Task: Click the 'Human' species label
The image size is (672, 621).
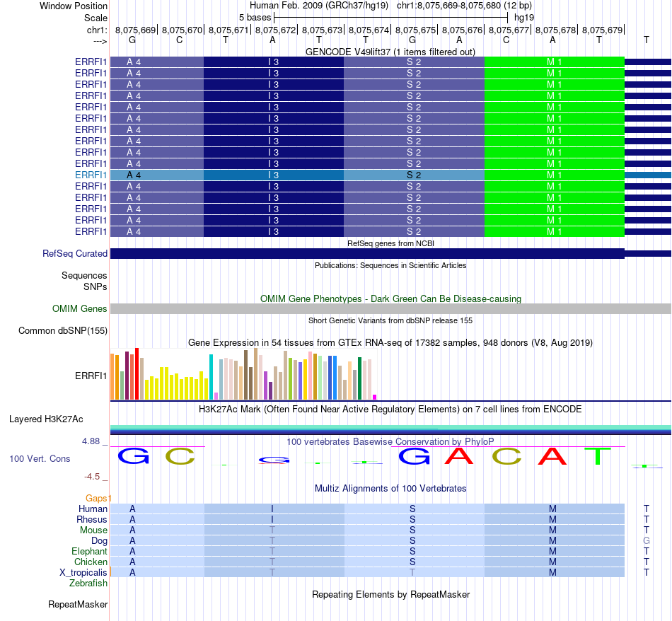Action: coord(93,509)
